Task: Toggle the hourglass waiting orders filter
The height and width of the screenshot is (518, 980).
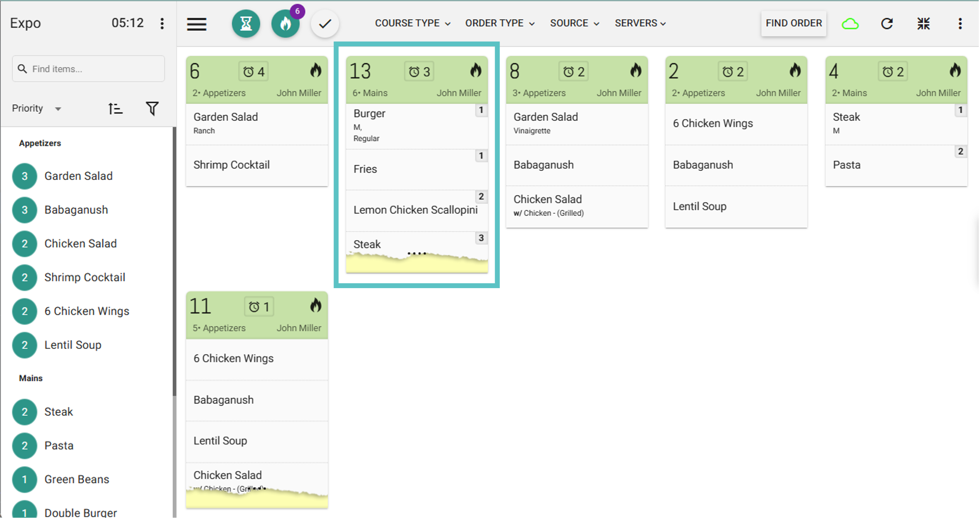Action: (x=246, y=24)
